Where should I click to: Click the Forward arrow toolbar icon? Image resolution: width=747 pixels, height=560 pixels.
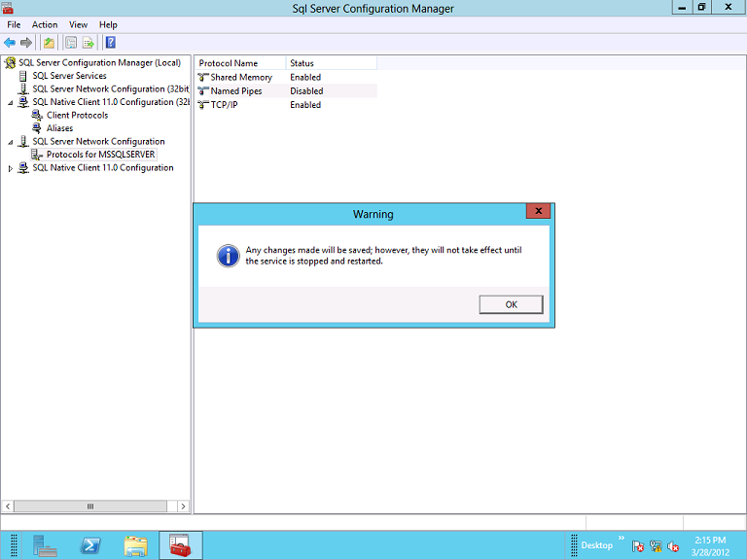pos(26,43)
